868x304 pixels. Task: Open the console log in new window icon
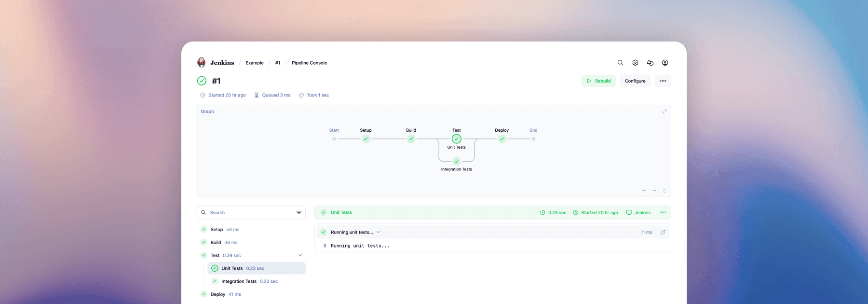663,232
